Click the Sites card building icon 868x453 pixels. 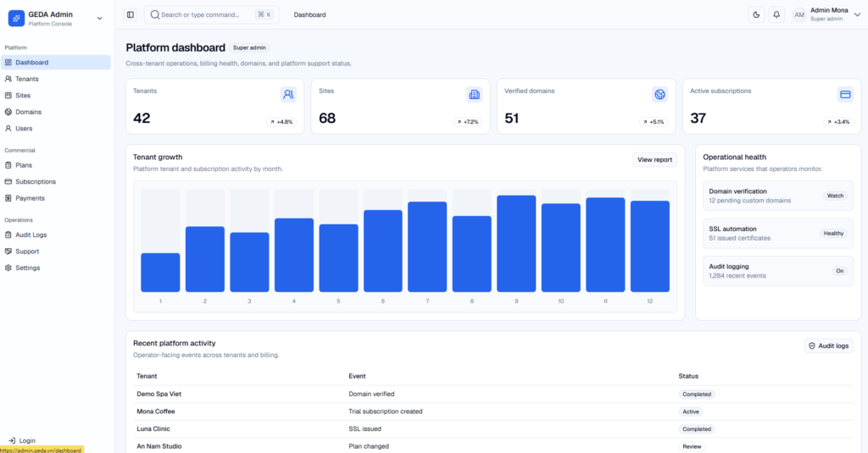(474, 95)
